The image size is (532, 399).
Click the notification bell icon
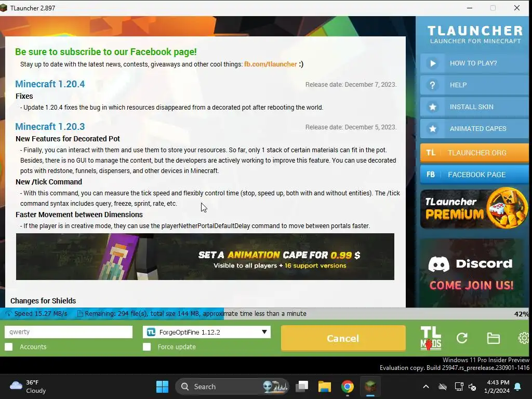pos(518,387)
